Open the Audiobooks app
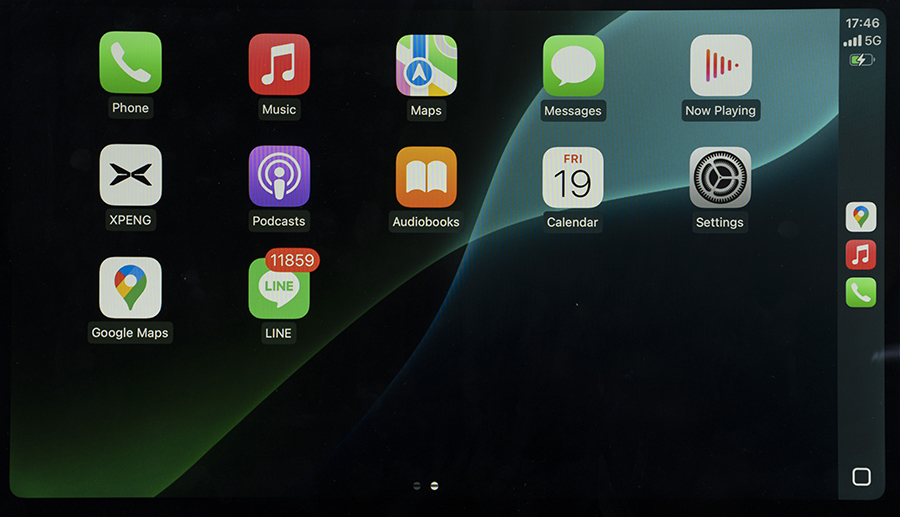Screen dimensions: 900x517 pos(426,177)
